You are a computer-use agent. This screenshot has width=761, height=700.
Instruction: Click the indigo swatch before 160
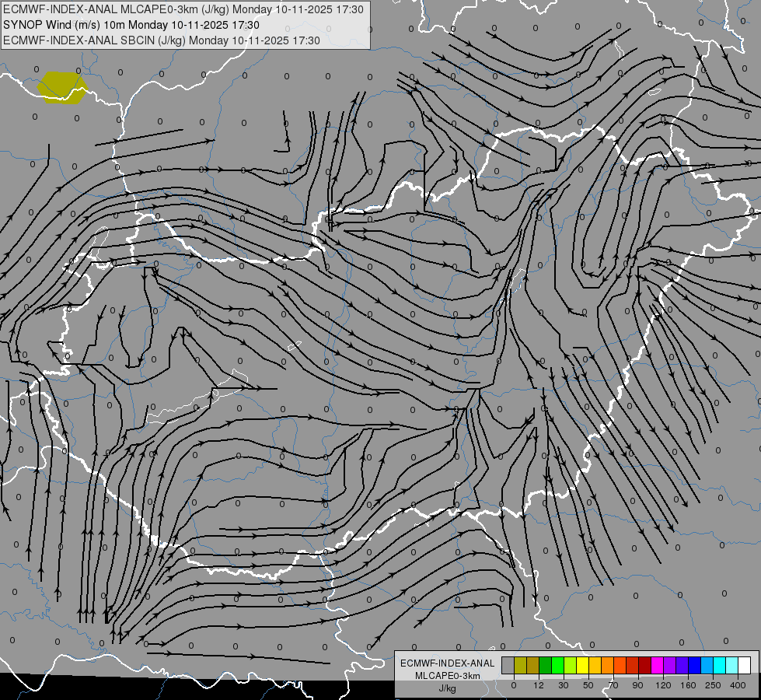(x=682, y=665)
